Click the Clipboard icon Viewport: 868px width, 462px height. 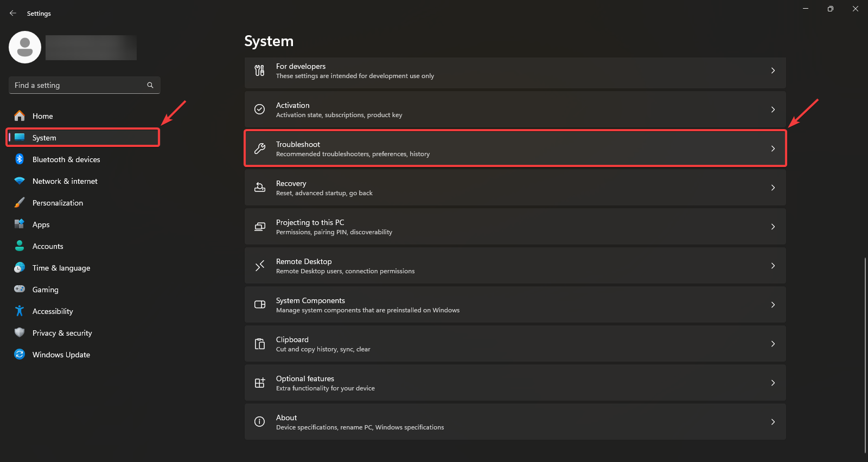260,344
